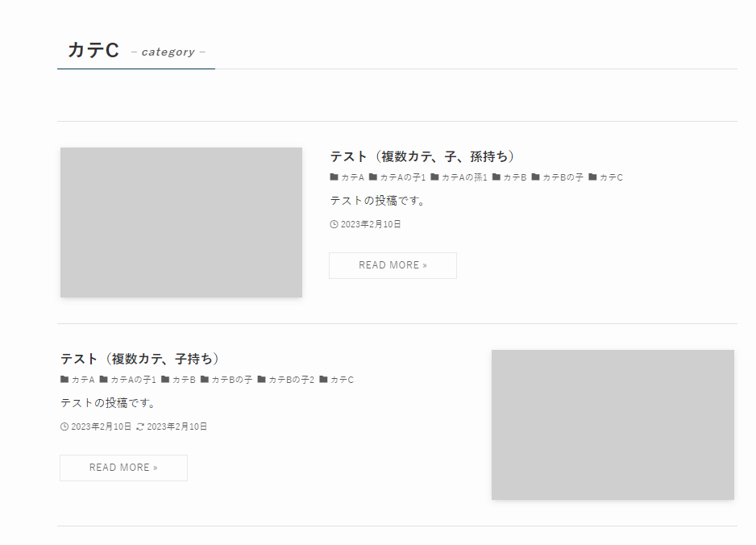Click the updated date after the refresh icon
The height and width of the screenshot is (545, 756).
coord(177,426)
